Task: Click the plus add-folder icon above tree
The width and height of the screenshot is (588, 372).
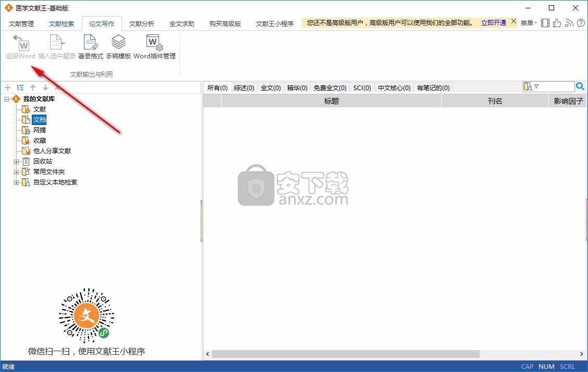Action: 8,88
